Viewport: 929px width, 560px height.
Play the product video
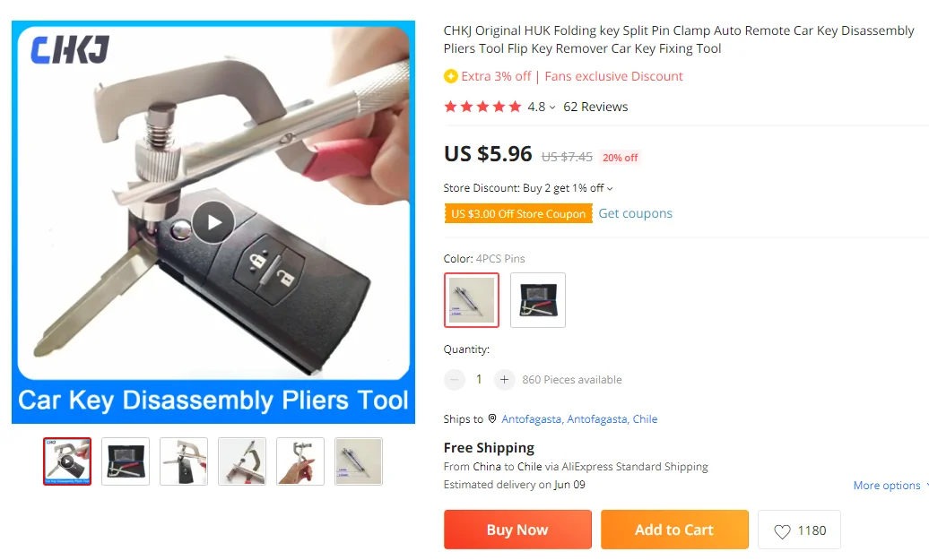click(213, 222)
